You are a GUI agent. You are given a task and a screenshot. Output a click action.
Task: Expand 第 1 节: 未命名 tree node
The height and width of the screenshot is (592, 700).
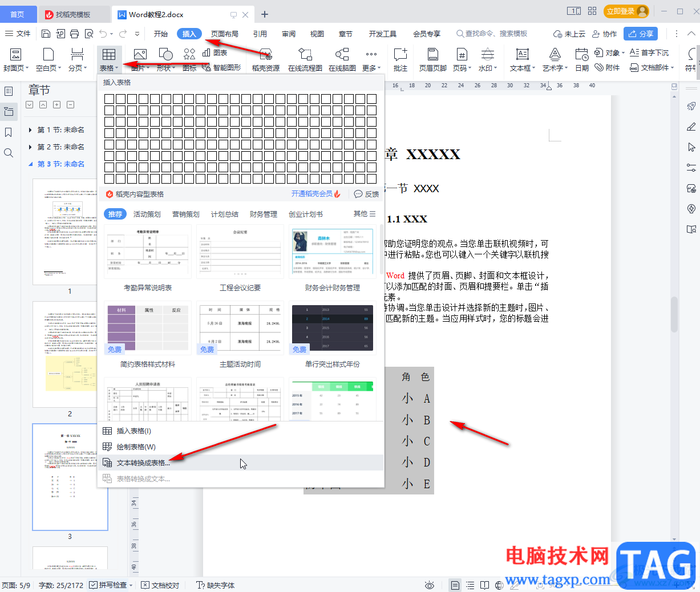click(x=30, y=130)
